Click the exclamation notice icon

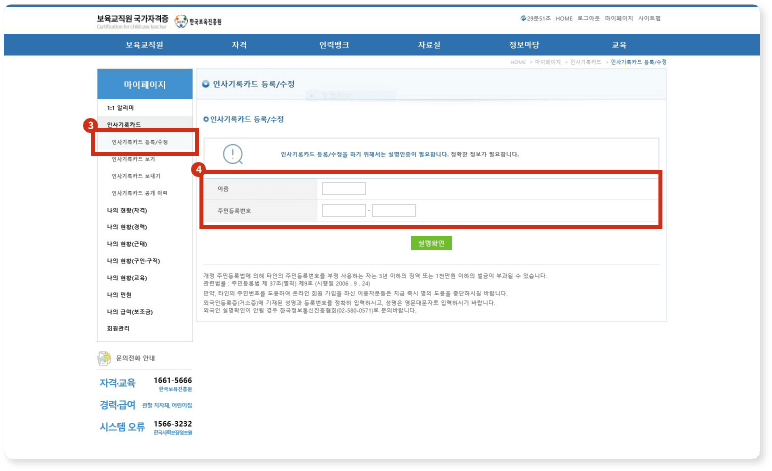(x=233, y=154)
